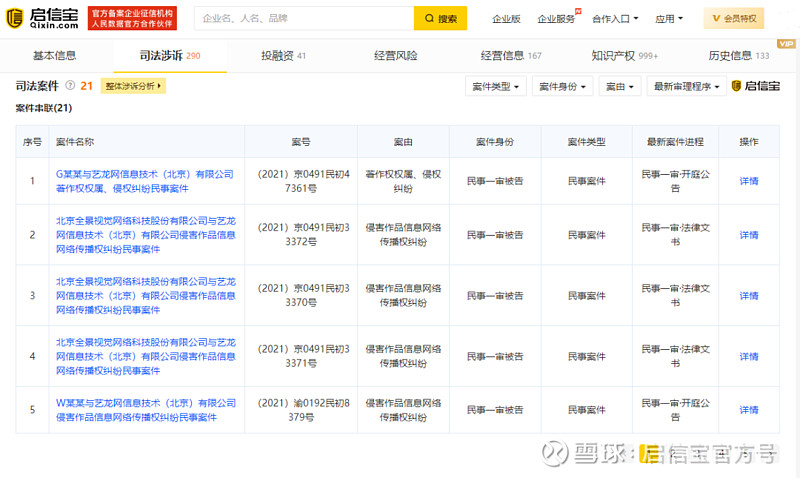Open case link starting with W某某与艺龙网

coord(146,410)
